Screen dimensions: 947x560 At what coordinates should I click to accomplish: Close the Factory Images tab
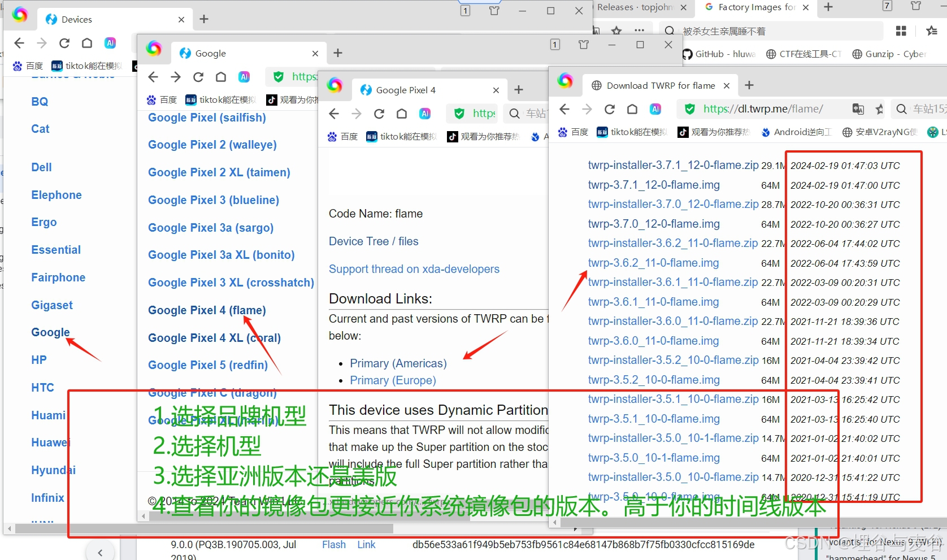(x=806, y=7)
